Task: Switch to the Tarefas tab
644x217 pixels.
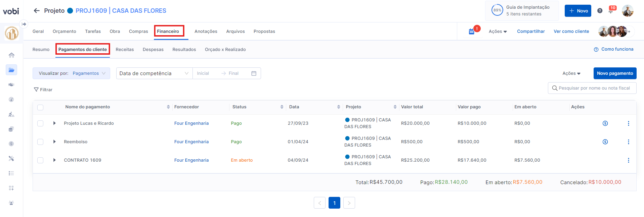Action: pos(93,32)
